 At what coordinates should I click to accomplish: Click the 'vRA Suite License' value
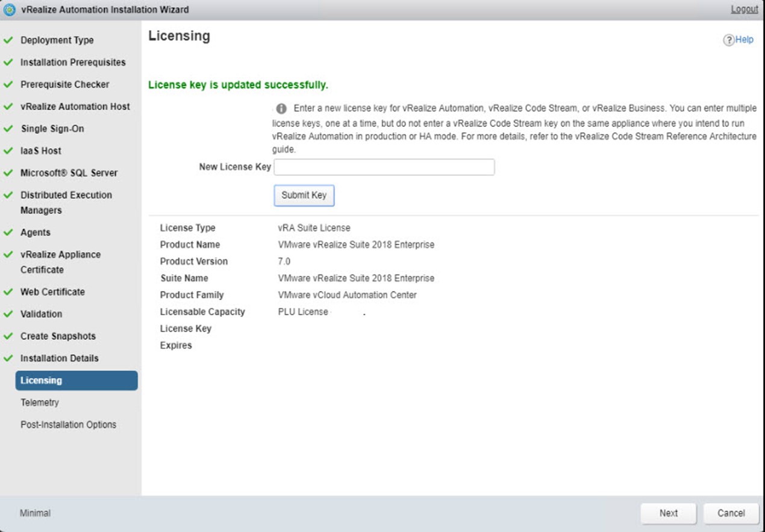(x=314, y=228)
